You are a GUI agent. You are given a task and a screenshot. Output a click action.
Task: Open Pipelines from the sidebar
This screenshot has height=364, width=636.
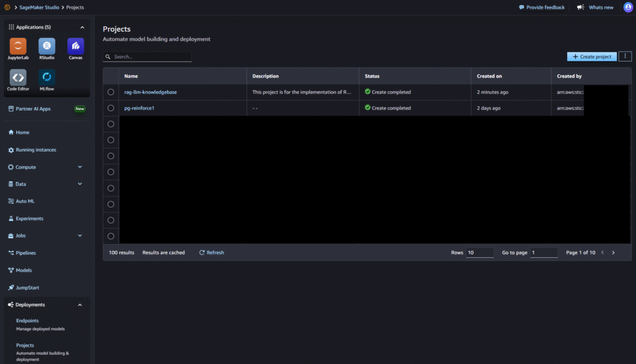(25, 253)
